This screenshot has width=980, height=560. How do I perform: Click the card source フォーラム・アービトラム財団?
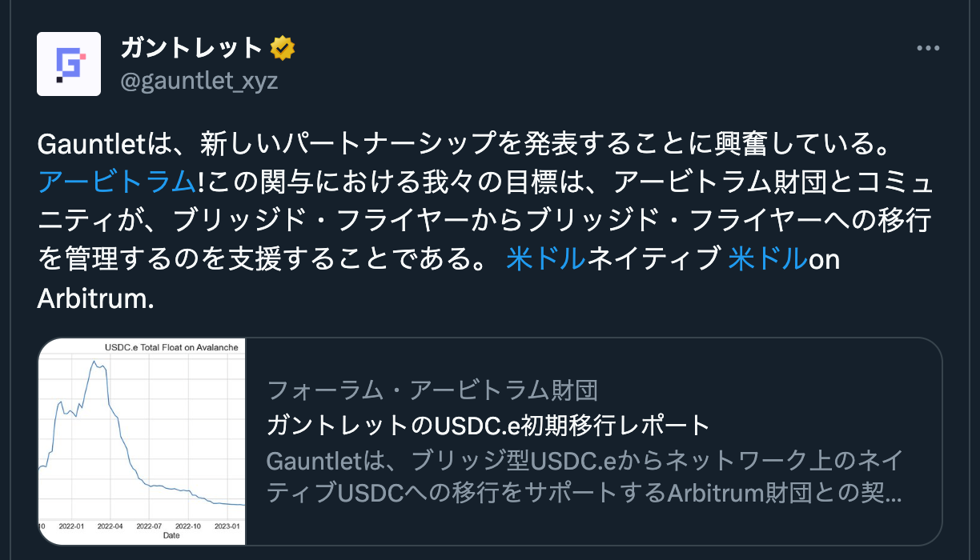point(432,390)
